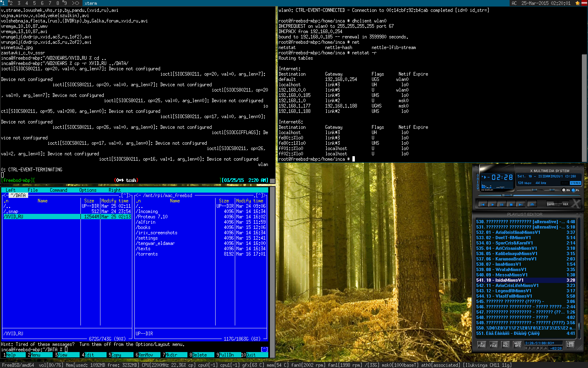Select the /Incoming directory in right panel

[x=201, y=211]
